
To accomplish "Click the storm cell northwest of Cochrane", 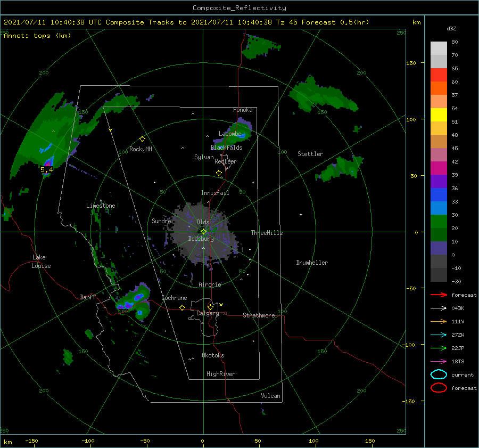I will (x=134, y=302).
